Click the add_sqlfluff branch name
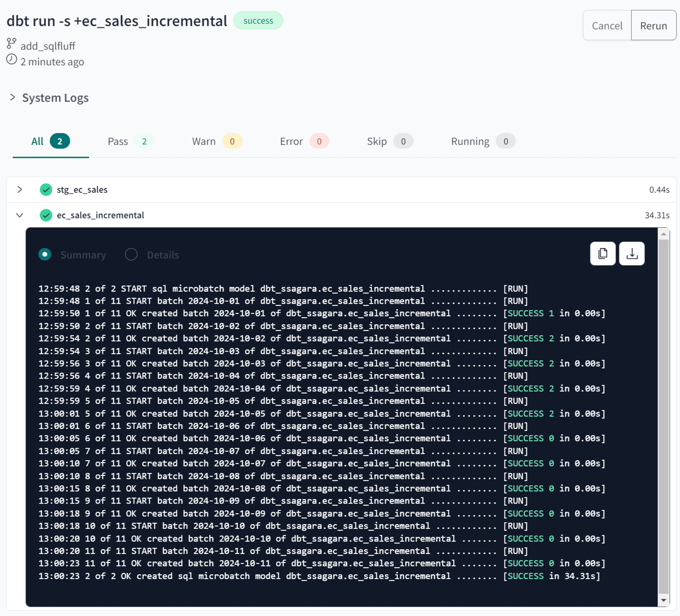The image size is (680, 616). pyautogui.click(x=48, y=46)
